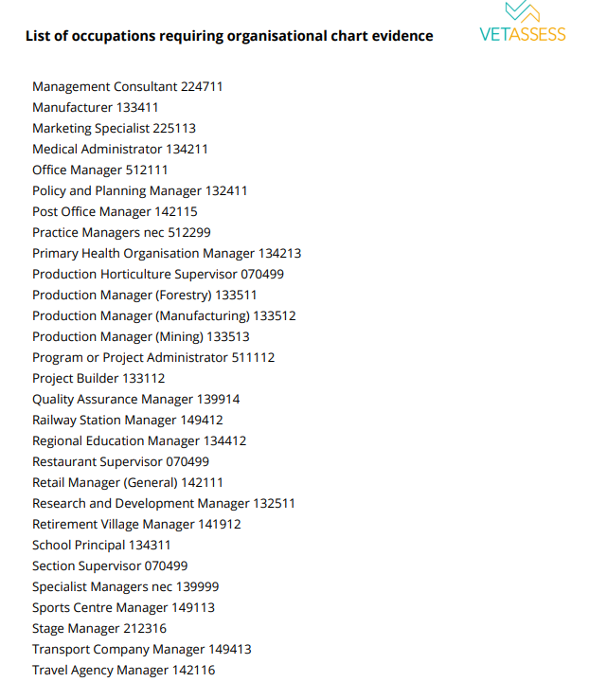Select Stage Manager 212316 entry
Screen dimensions: 589x700
tap(99, 629)
